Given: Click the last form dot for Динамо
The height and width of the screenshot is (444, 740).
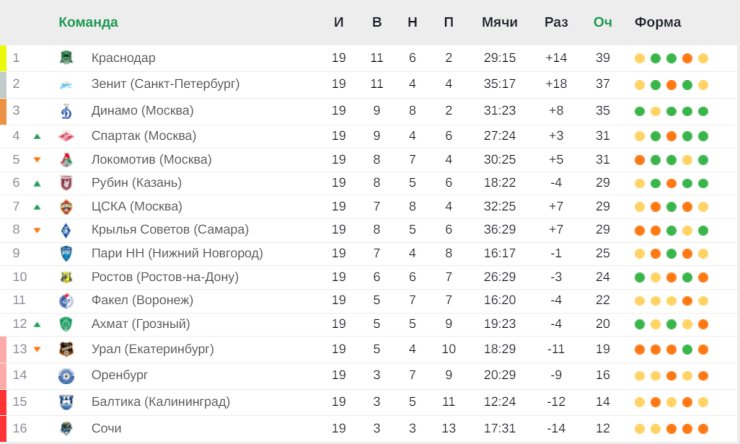Looking at the screenshot, I should point(703,111).
